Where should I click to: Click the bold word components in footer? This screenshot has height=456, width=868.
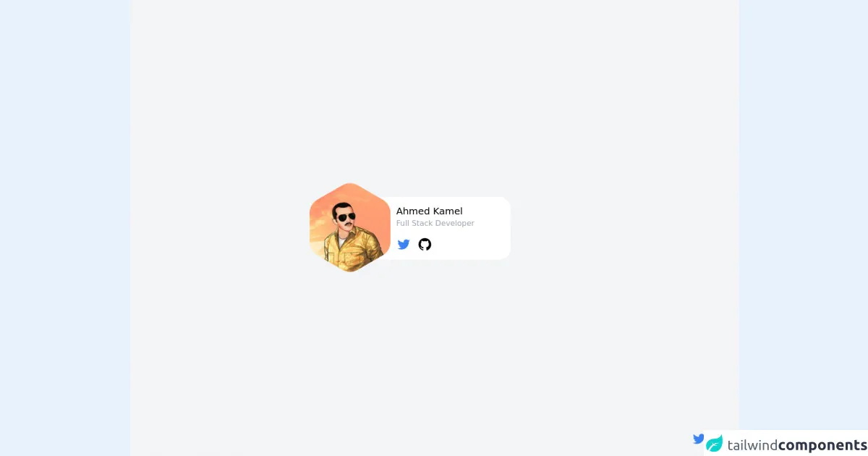822,446
